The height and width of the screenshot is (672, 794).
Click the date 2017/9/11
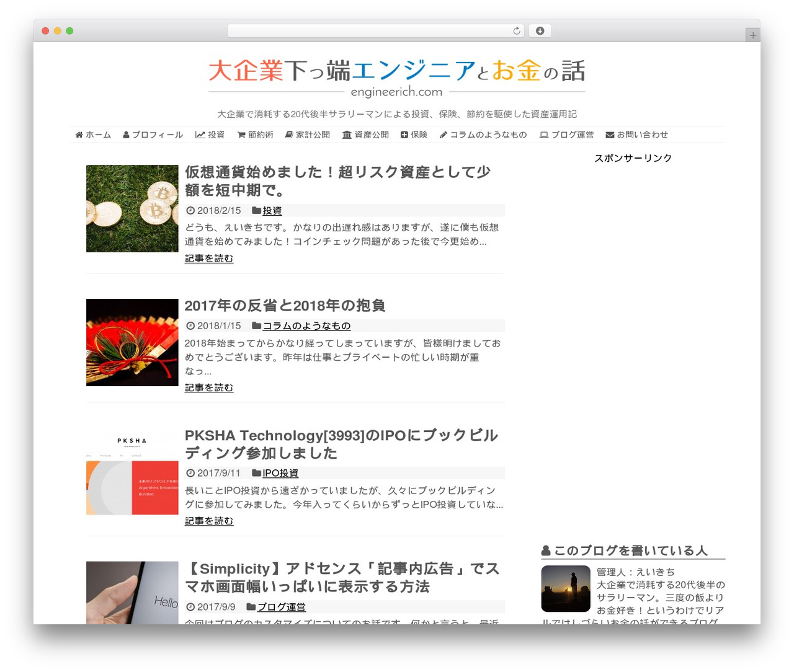coord(219,473)
